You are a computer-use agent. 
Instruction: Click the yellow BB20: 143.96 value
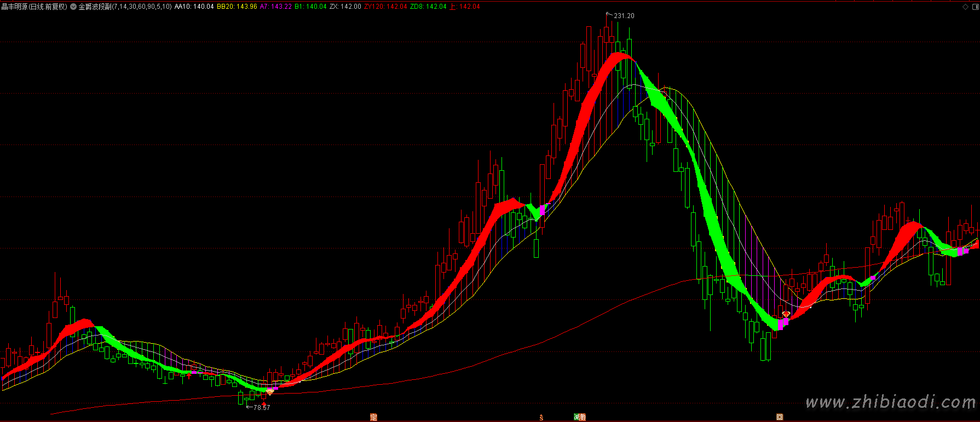pos(237,7)
